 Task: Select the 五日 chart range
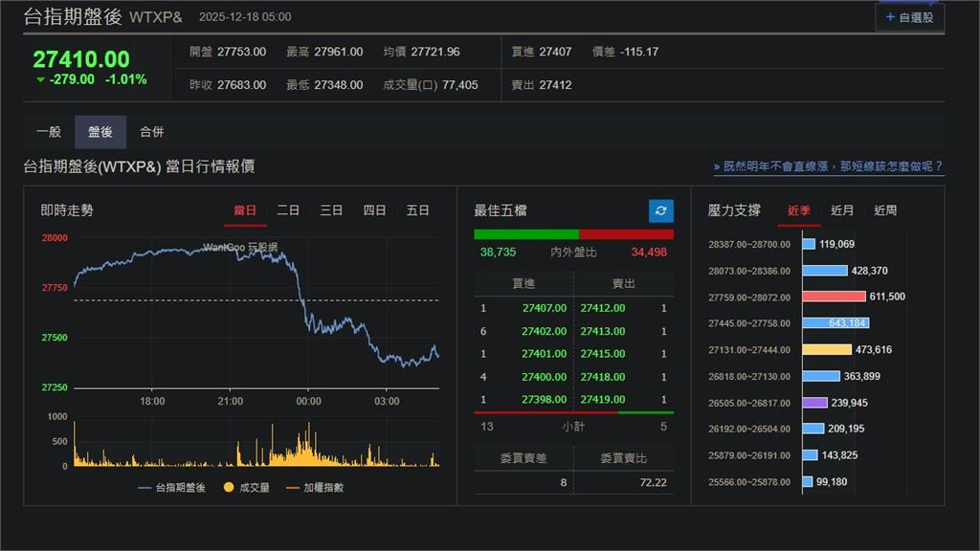pos(417,210)
